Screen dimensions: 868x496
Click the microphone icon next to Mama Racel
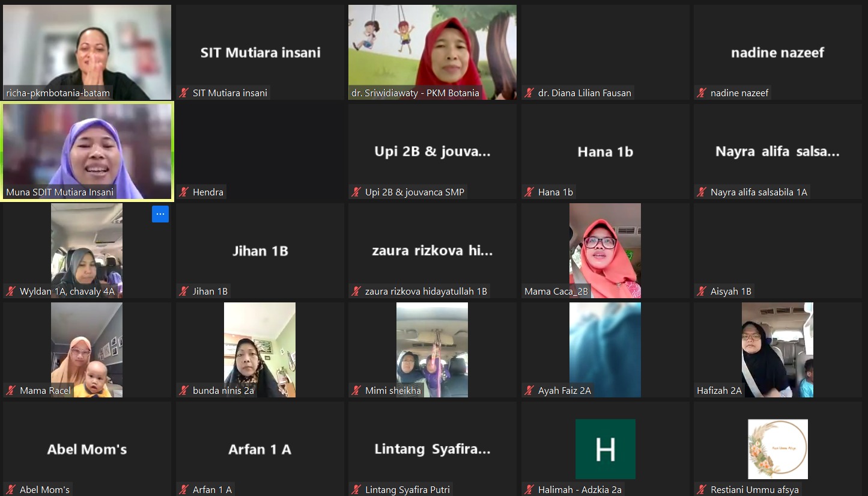(11, 390)
